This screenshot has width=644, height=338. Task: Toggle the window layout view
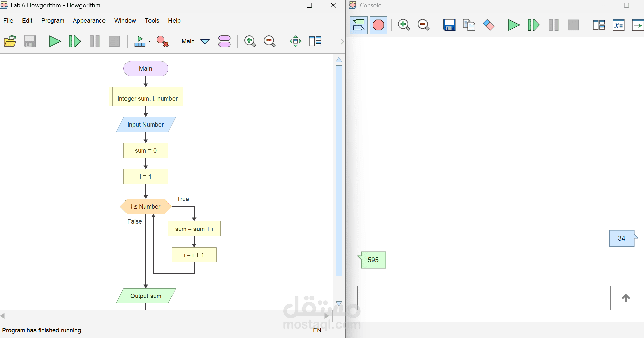tap(315, 41)
